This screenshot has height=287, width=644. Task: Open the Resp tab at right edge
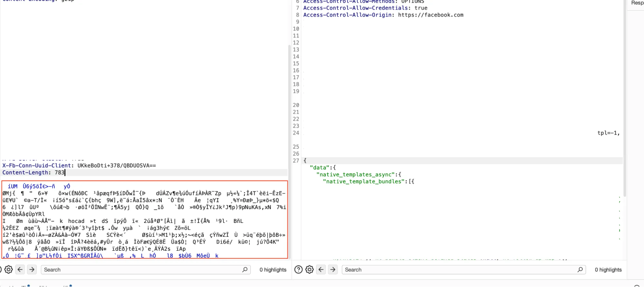637,3
